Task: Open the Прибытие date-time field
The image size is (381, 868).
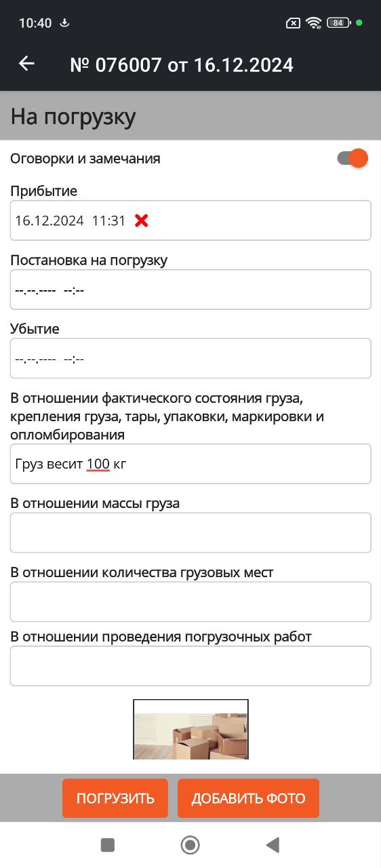Action: (190, 220)
